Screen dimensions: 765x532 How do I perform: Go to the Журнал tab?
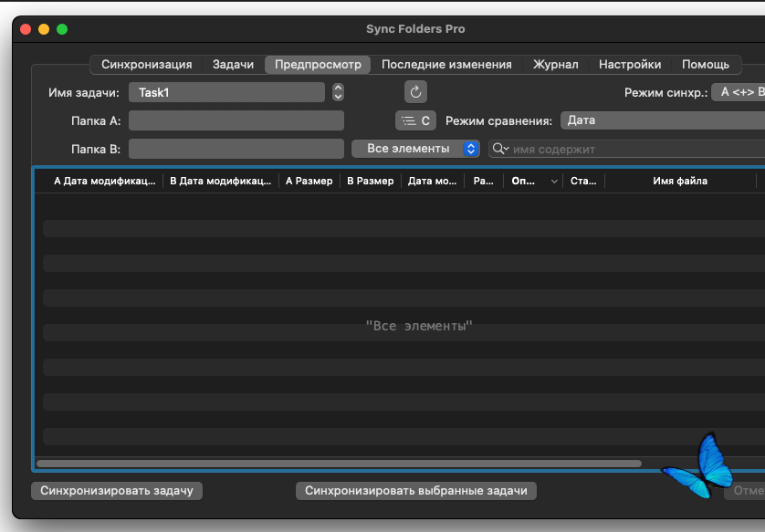click(555, 65)
